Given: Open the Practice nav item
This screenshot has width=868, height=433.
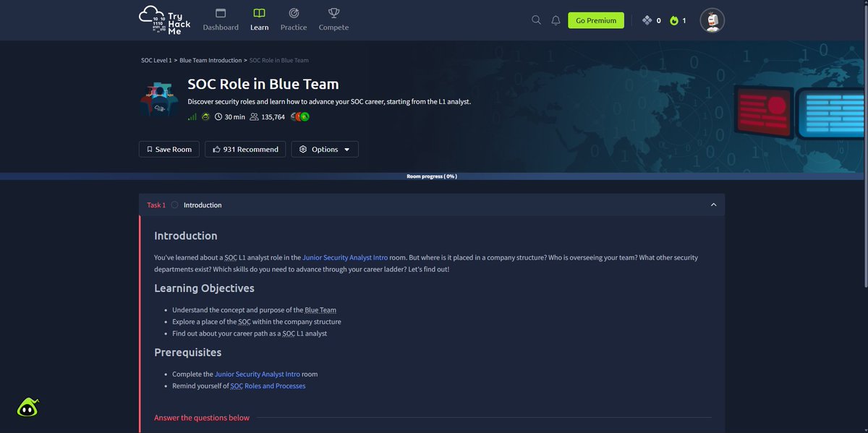Looking at the screenshot, I should click(294, 20).
